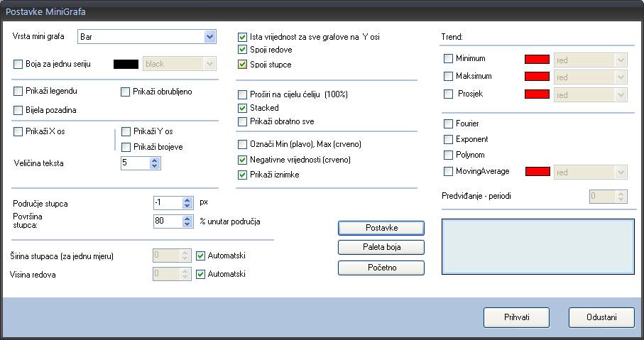Reset with the Početno button
644x340 pixels.
pos(381,268)
